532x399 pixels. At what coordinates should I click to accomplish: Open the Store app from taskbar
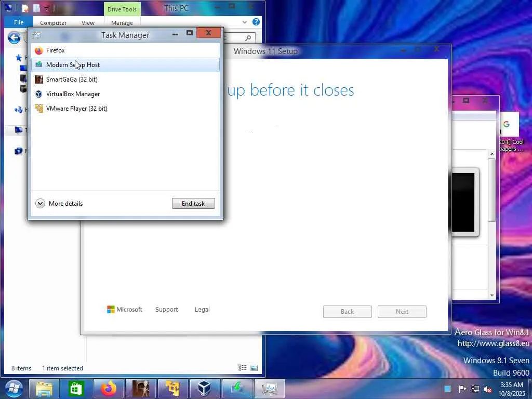click(75, 389)
